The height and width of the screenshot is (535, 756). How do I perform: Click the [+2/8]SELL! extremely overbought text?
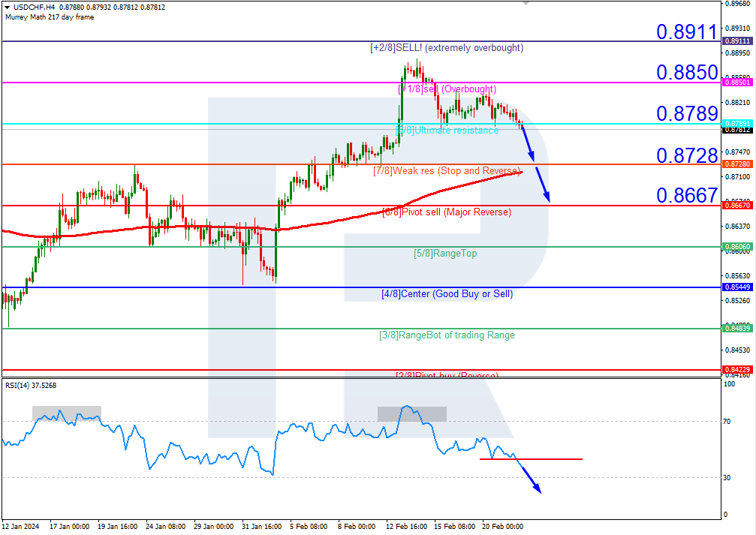[x=447, y=47]
